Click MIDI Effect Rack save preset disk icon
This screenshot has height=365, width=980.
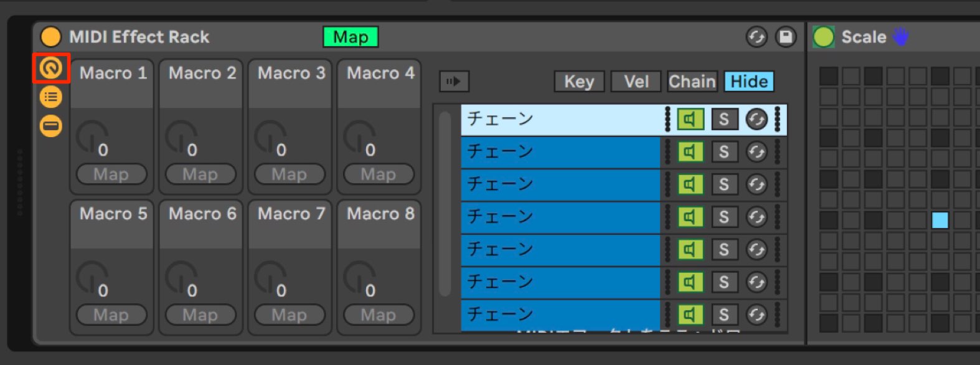(x=786, y=37)
